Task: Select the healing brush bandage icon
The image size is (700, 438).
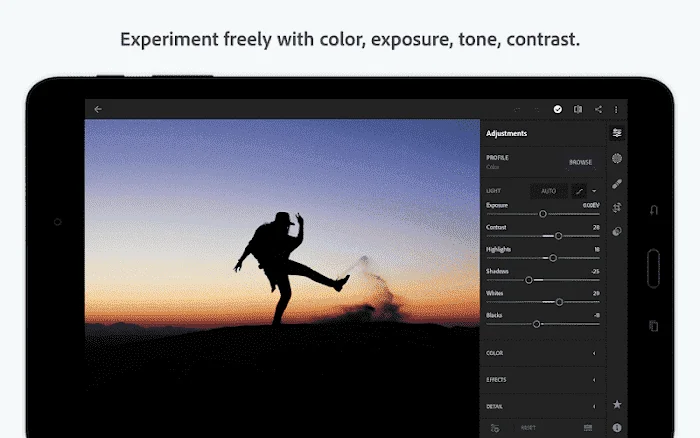Action: coord(617,184)
